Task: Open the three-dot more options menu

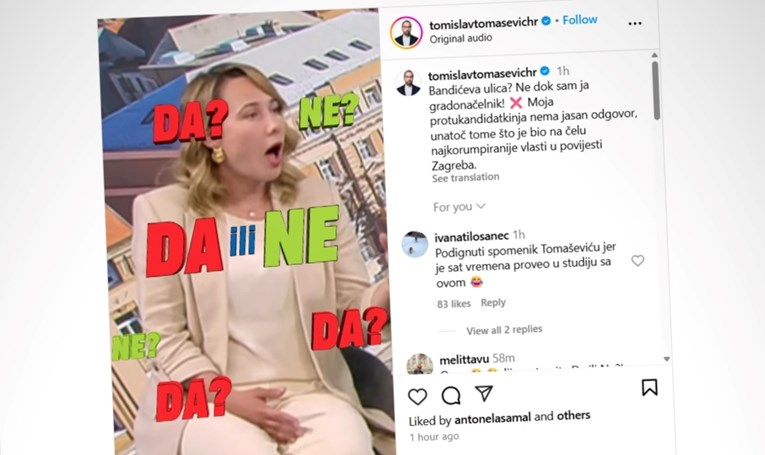Action: click(635, 23)
